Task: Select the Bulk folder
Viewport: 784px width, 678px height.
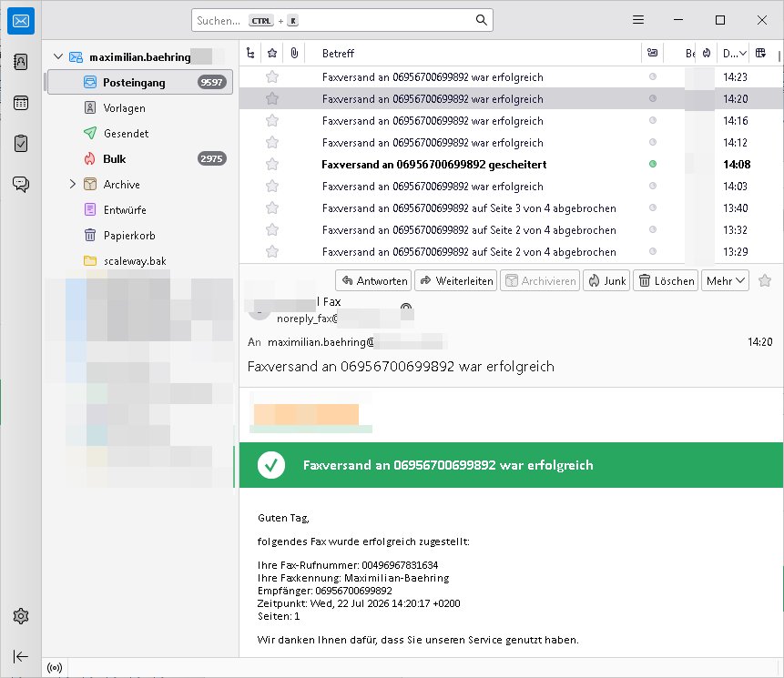Action: 140,159
